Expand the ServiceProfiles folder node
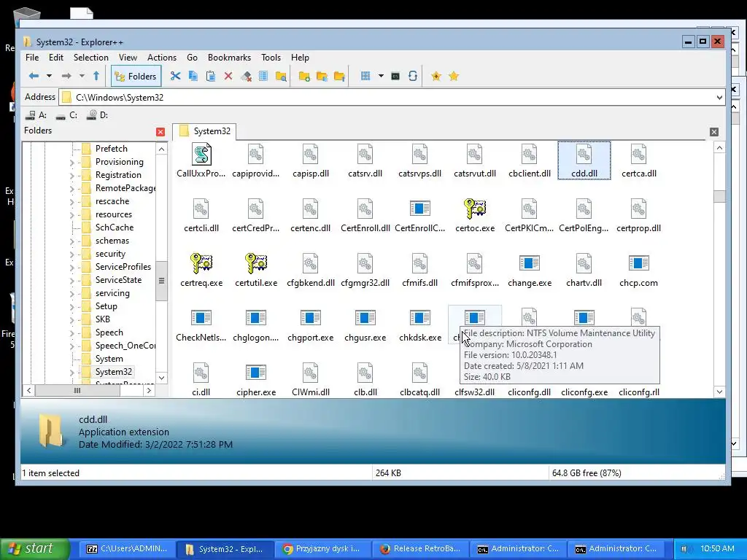747x560 pixels. (x=72, y=268)
